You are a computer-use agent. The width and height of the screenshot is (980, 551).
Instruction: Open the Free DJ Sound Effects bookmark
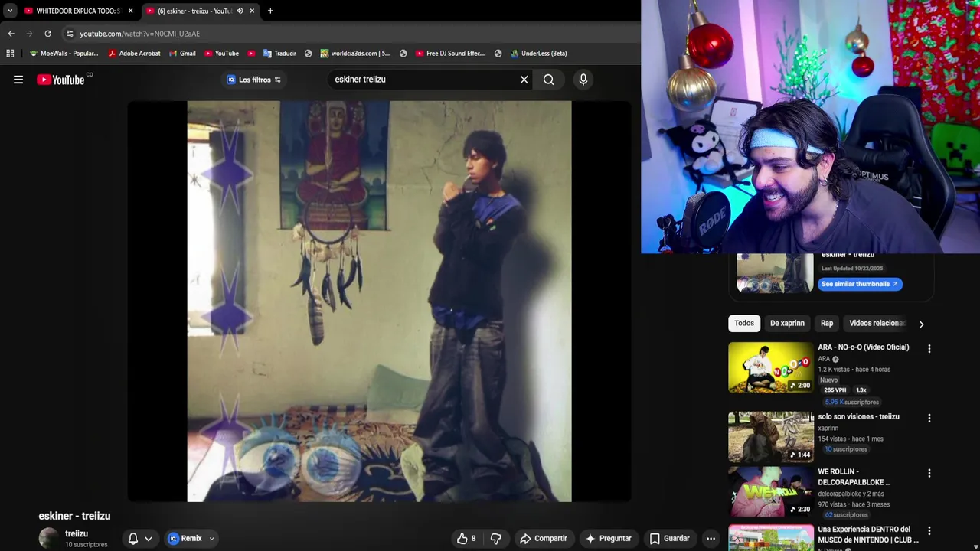(450, 54)
